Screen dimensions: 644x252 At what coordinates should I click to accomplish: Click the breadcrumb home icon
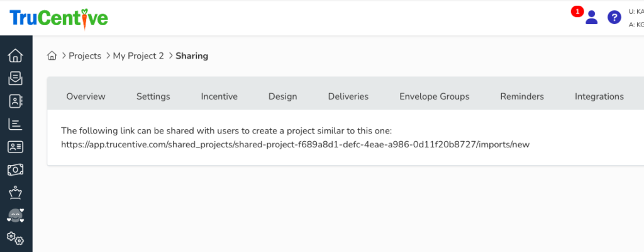click(x=52, y=55)
